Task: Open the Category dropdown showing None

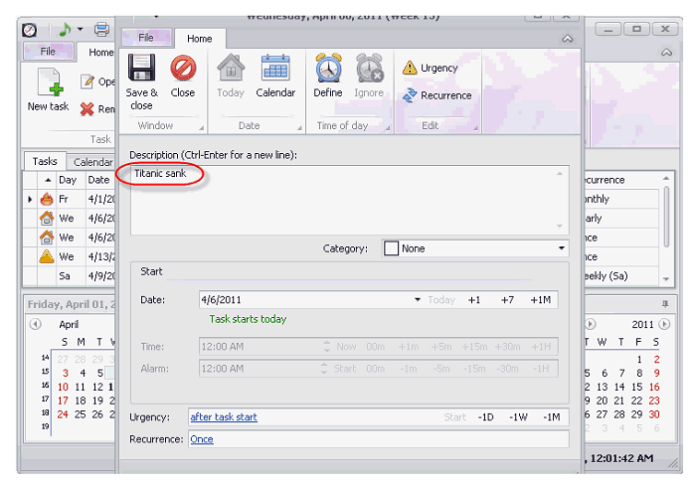Action: tap(561, 249)
